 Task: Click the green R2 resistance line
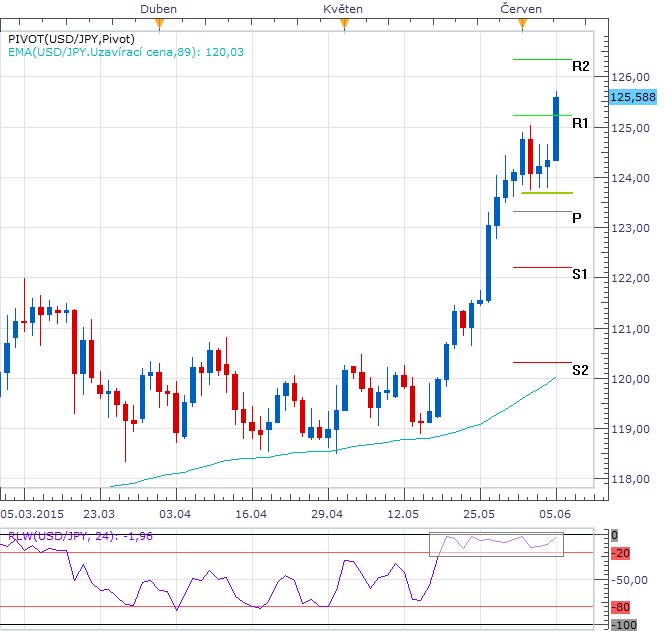tap(542, 59)
